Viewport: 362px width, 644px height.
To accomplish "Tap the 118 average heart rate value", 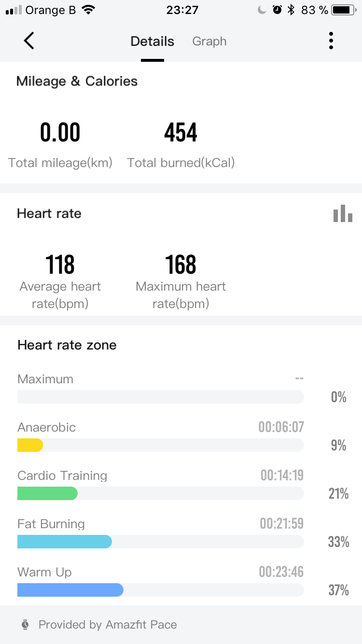I will tap(60, 265).
